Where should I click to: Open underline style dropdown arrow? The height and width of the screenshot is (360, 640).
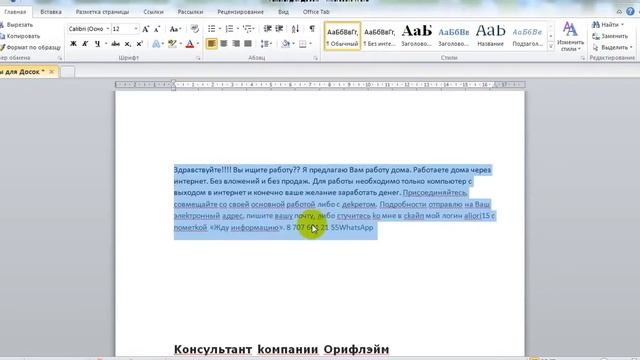pos(106,44)
